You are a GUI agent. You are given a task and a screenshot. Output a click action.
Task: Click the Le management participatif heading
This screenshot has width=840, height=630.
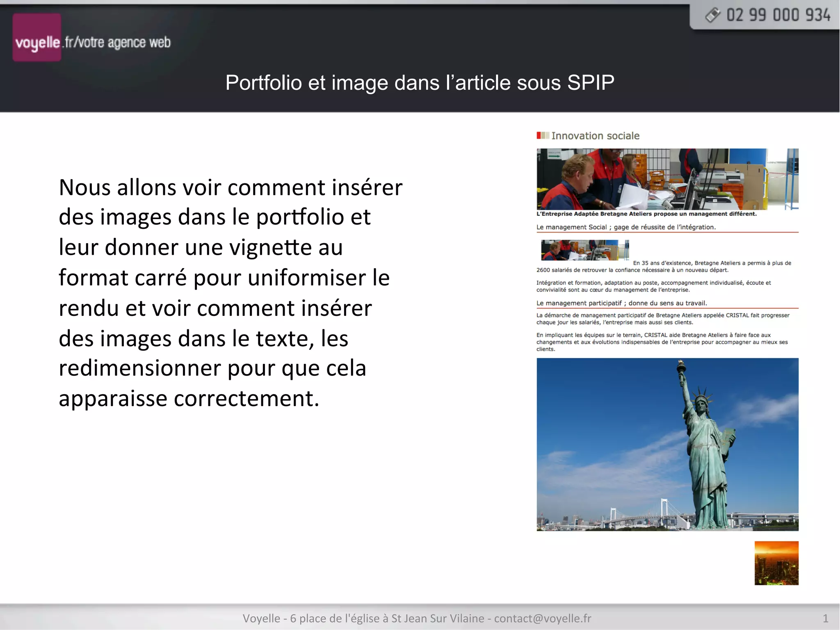[621, 303]
